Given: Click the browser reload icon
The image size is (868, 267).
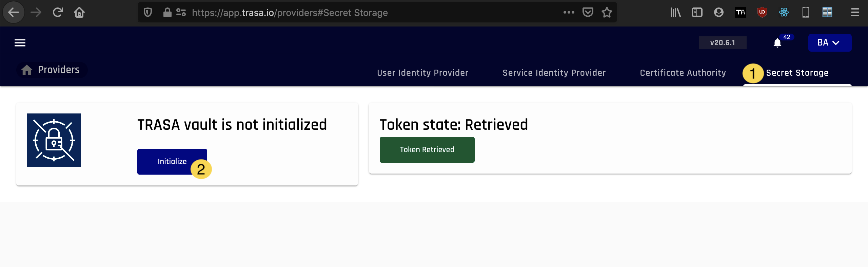Looking at the screenshot, I should (x=58, y=13).
